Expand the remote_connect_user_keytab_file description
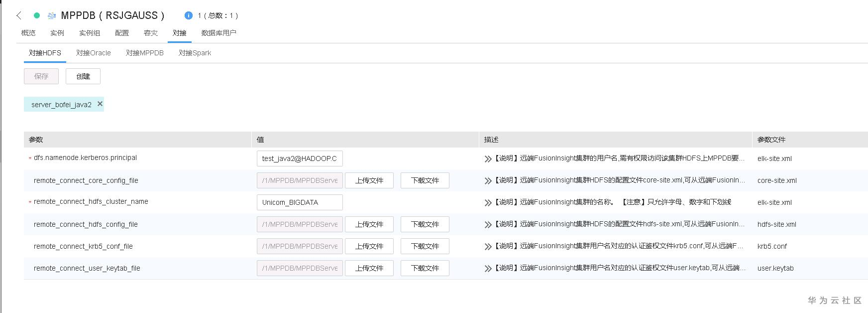Screen dimensions: 868x313 pos(488,269)
